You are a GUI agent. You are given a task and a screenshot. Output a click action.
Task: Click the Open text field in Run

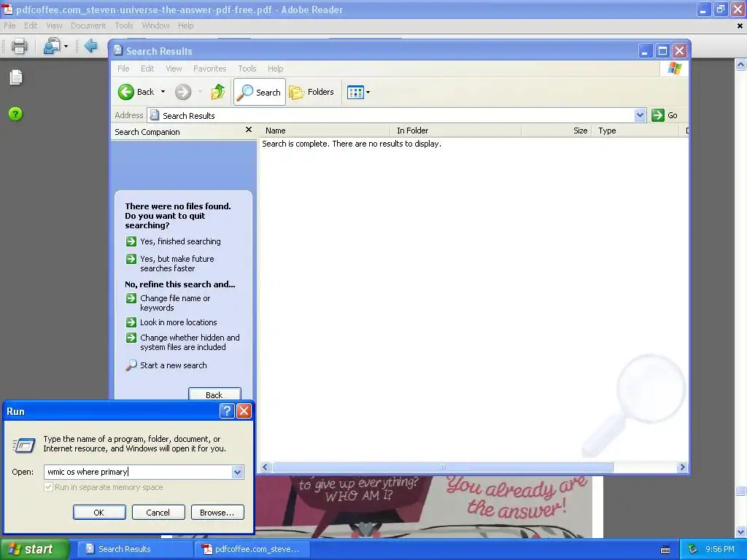[138, 472]
